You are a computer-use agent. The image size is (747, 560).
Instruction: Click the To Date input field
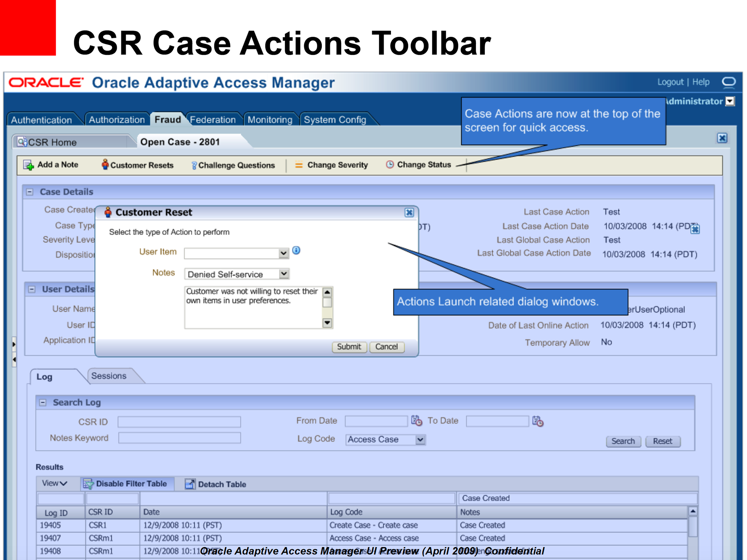click(498, 421)
